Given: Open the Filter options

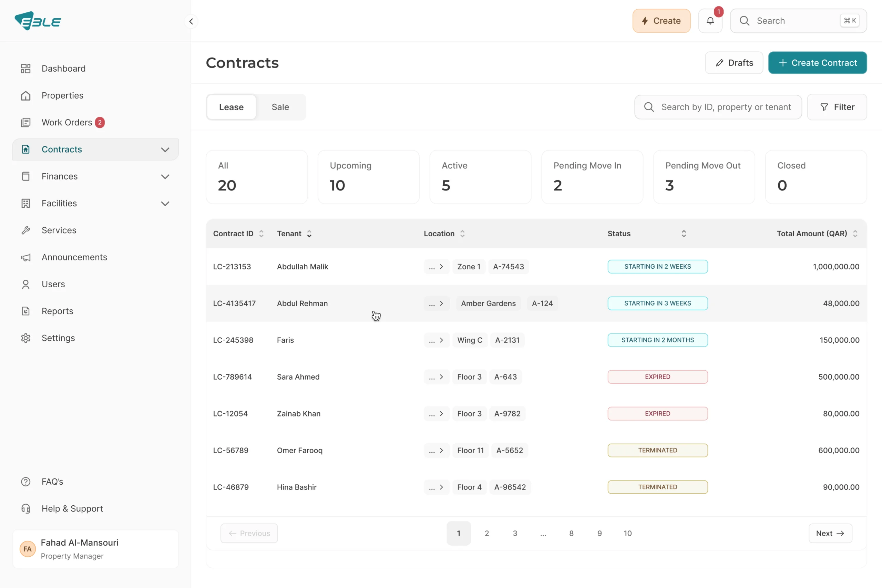Looking at the screenshot, I should 837,107.
